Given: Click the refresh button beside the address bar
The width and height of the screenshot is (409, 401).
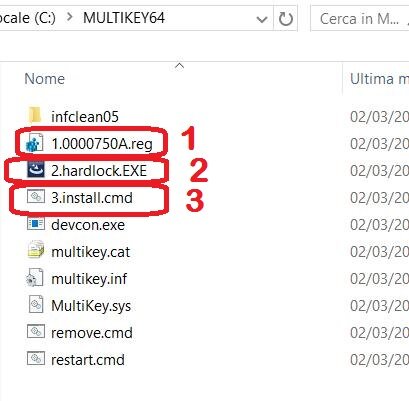Looking at the screenshot, I should coord(285,19).
